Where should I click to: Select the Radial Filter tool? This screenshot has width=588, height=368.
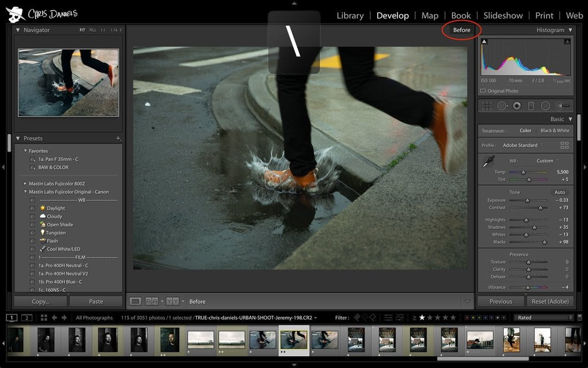(546, 106)
